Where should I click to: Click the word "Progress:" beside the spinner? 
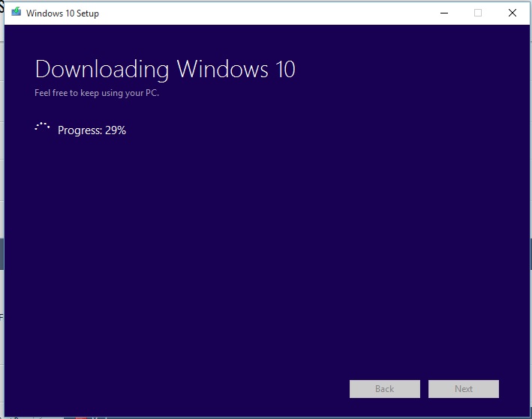[80, 130]
